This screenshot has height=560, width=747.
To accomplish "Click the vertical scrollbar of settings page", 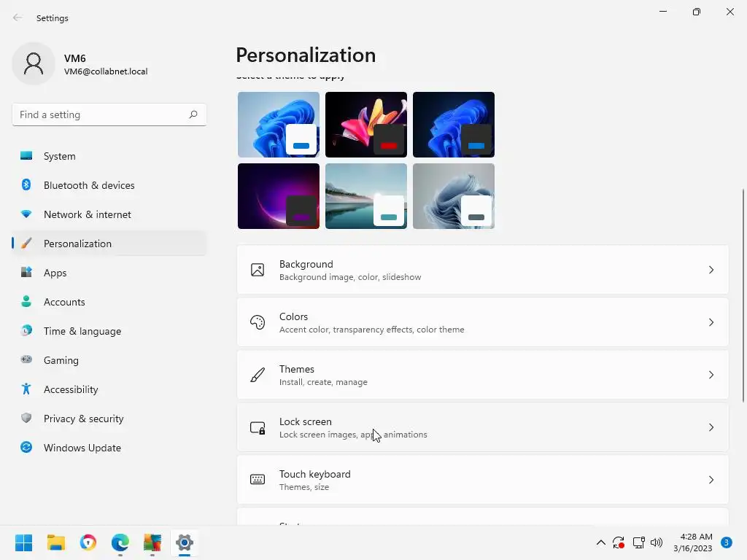I will pos(743,295).
